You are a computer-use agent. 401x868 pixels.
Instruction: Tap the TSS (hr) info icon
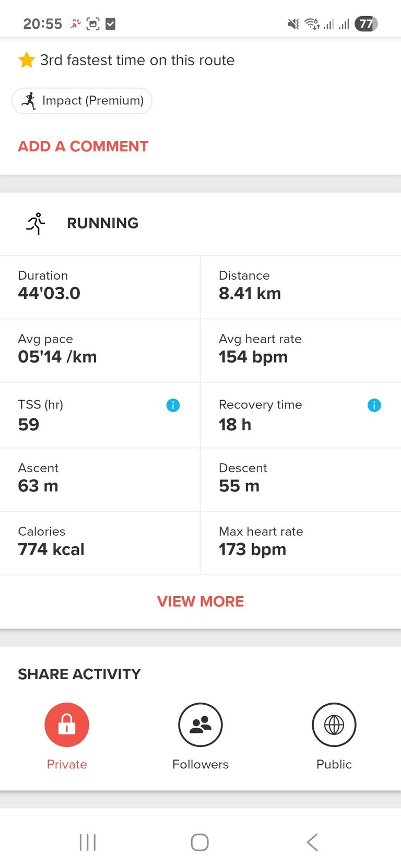point(173,405)
